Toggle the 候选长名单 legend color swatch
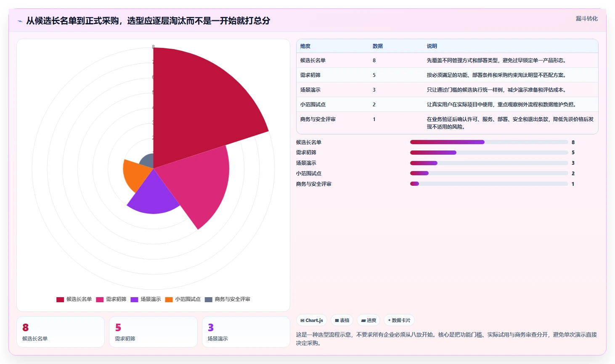 60,299
